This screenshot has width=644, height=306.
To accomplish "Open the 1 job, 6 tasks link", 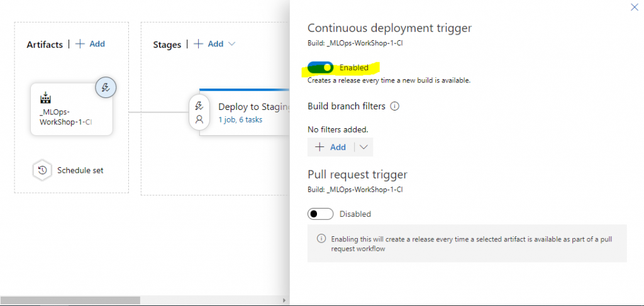I will pyautogui.click(x=240, y=119).
